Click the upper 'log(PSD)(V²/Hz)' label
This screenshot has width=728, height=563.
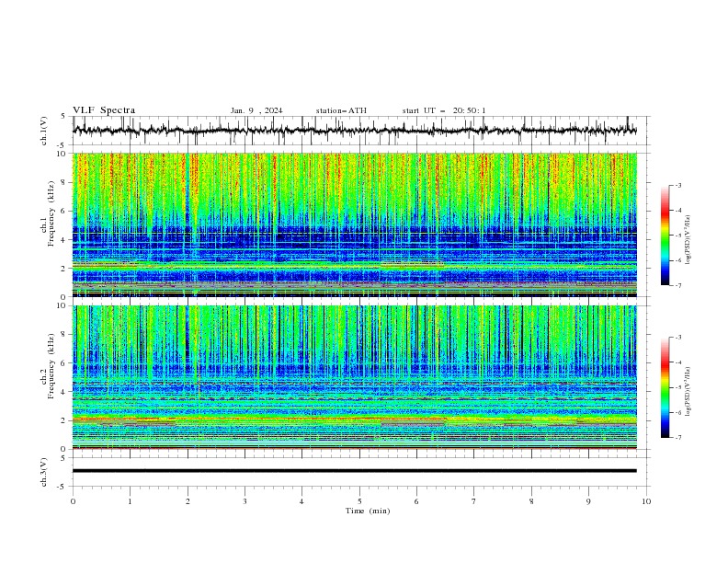pyautogui.click(x=688, y=240)
